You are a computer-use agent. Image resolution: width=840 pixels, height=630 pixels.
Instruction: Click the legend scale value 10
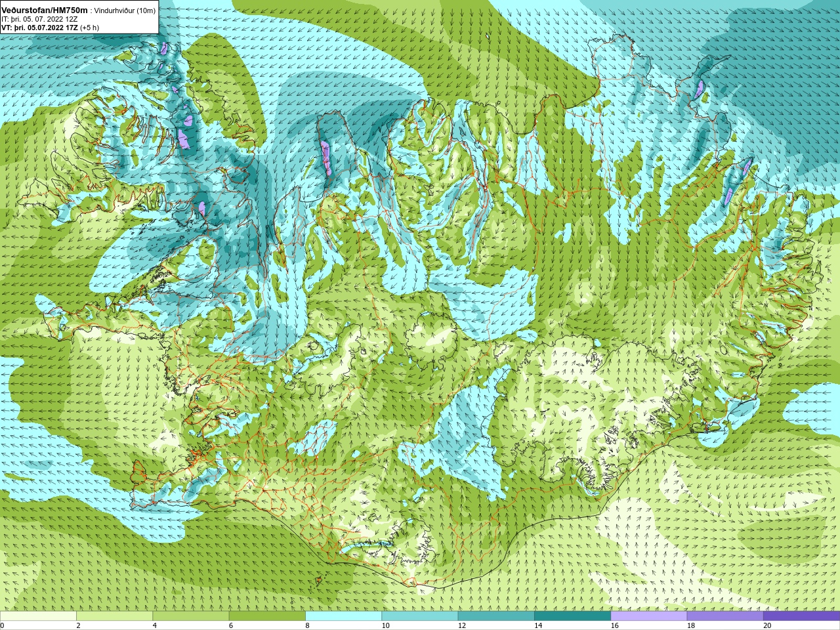[385, 625]
